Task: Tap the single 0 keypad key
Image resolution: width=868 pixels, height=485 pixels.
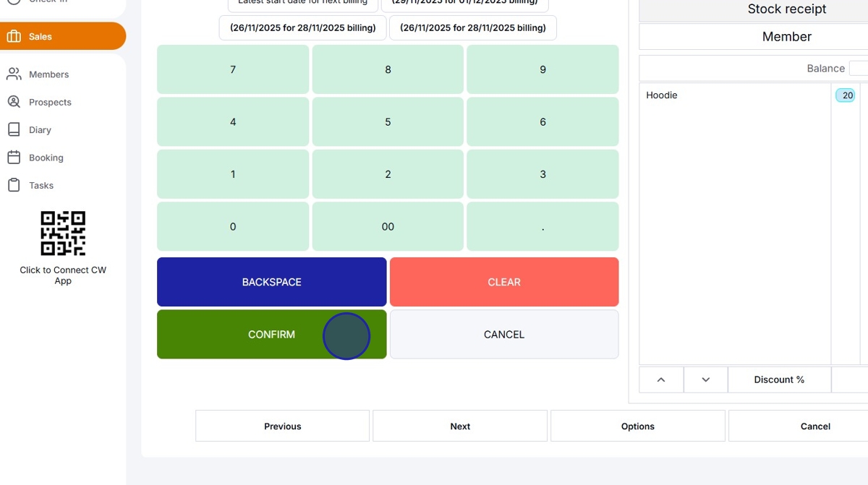Action: click(233, 226)
